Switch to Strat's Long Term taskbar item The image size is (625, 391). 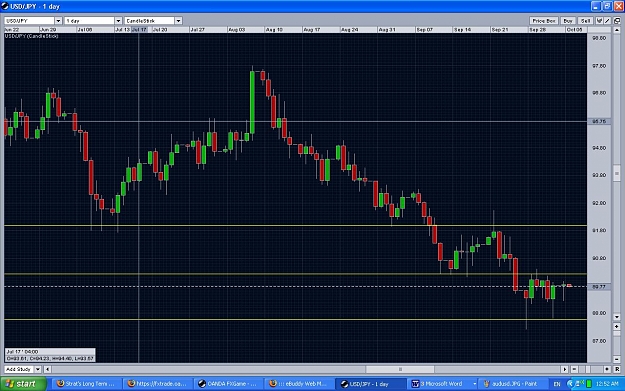tap(85, 384)
